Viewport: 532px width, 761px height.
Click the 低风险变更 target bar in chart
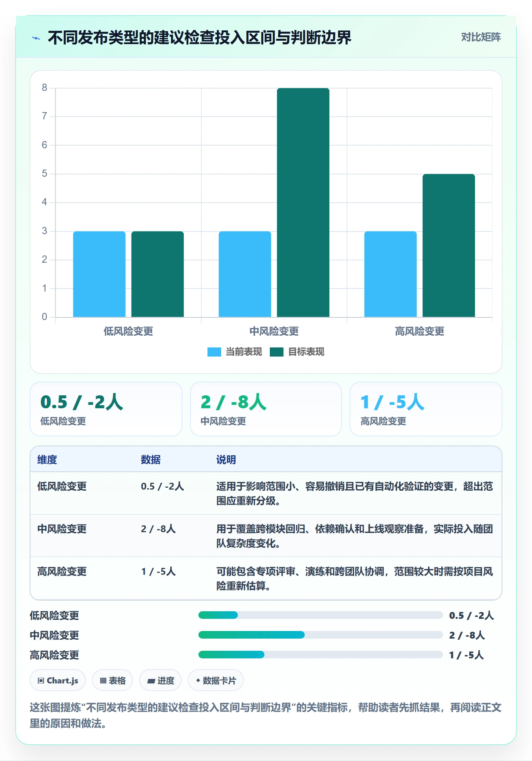[158, 274]
